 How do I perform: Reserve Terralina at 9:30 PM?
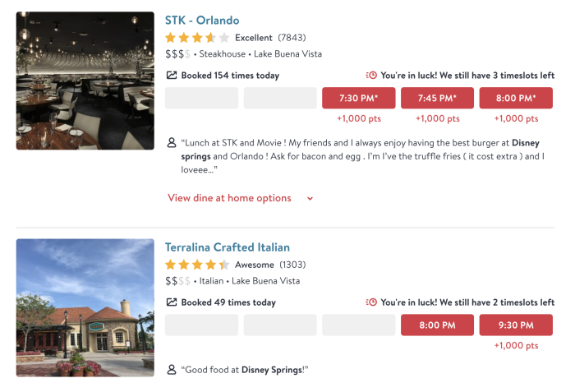coord(516,325)
